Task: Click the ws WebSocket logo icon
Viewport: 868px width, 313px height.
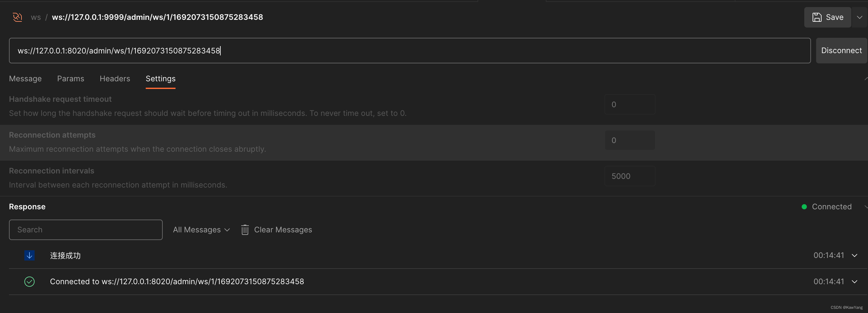Action: [x=17, y=17]
